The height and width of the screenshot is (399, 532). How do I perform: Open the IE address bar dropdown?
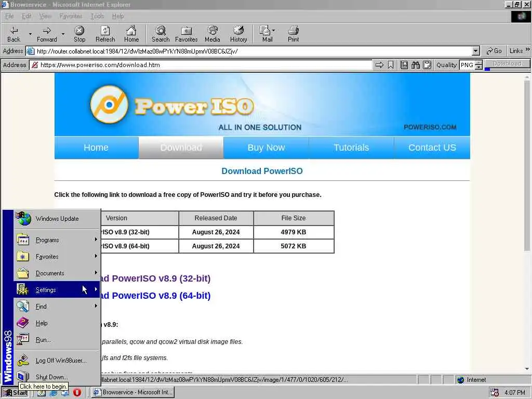[x=476, y=51]
